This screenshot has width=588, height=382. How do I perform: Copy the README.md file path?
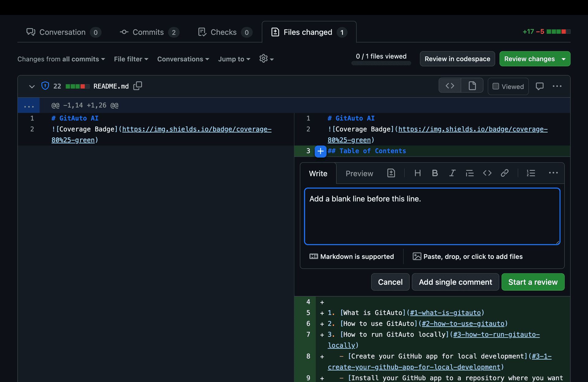tap(138, 86)
